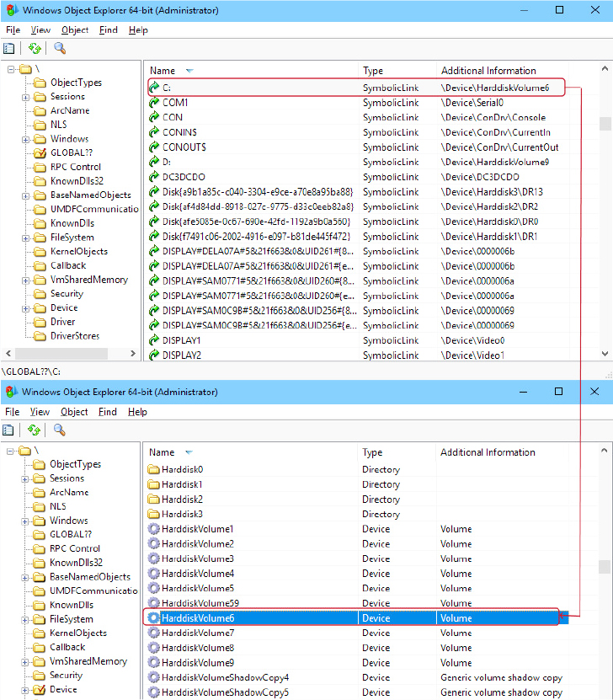Open the Object menu in the upper window
The width and height of the screenshot is (613, 700).
click(x=75, y=29)
